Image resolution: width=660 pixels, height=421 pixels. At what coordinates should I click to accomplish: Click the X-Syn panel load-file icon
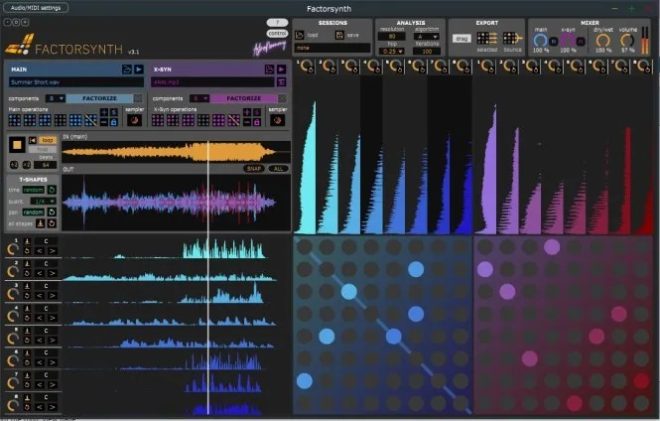pyautogui.click(x=269, y=69)
